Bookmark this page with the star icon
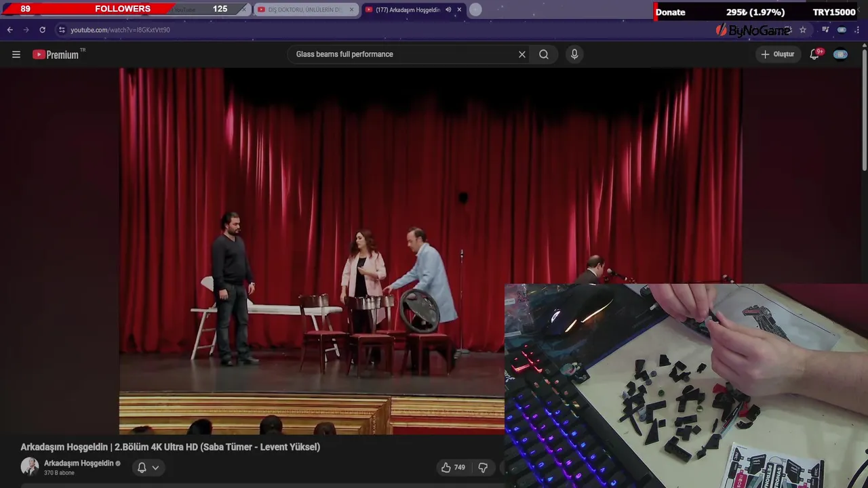The image size is (868, 488). pos(803,30)
